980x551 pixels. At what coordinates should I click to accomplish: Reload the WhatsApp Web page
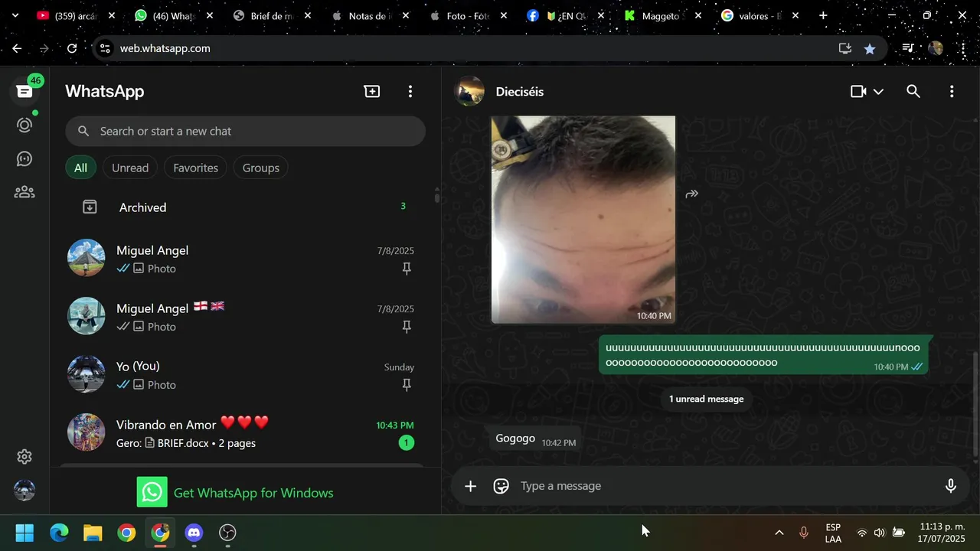pyautogui.click(x=72, y=48)
